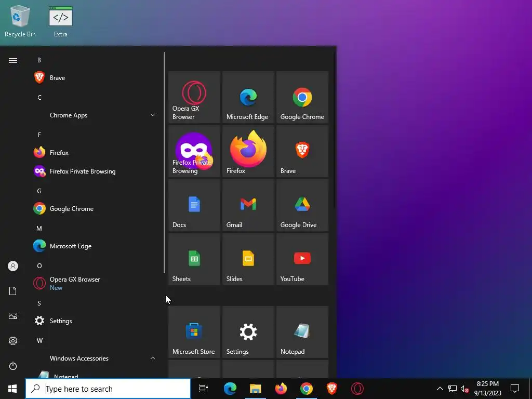Viewport: 532px width, 399px height.
Task: Open the Gmail tile
Action: (248, 205)
